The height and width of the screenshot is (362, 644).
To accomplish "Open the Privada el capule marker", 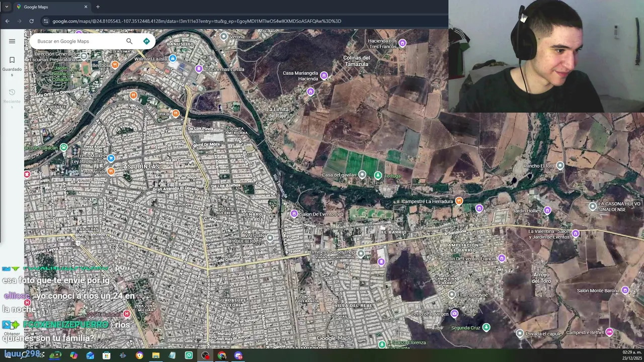I will click(x=520, y=333).
